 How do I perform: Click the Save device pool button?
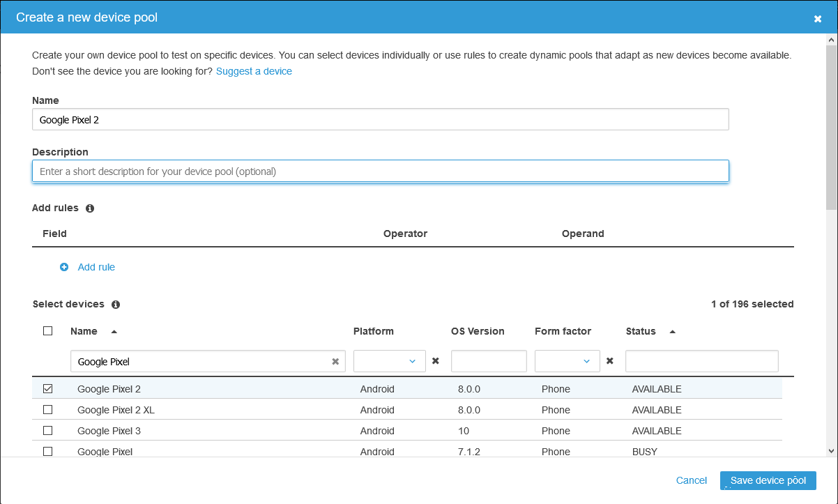click(768, 480)
